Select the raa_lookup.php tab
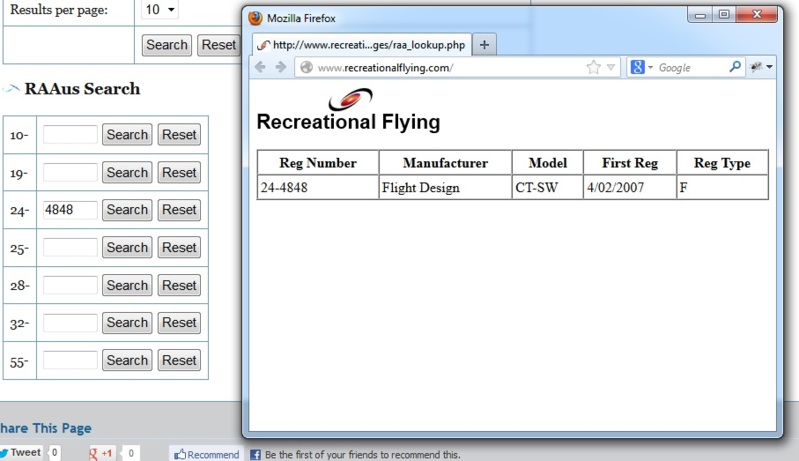Screen dimensions: 799x461 [x=362, y=44]
